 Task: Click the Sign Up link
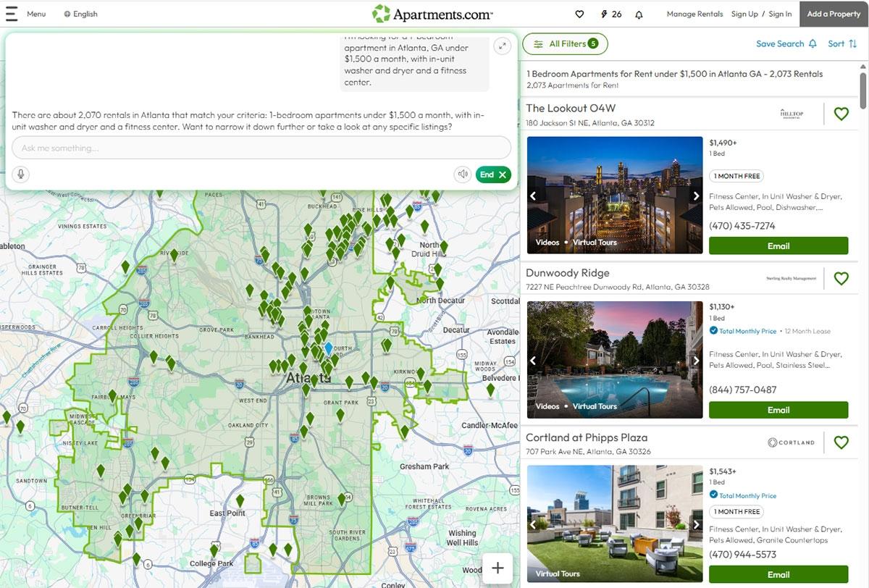(744, 14)
